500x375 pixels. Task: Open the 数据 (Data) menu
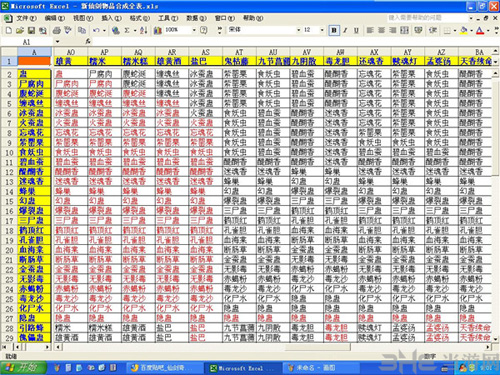click(x=196, y=18)
